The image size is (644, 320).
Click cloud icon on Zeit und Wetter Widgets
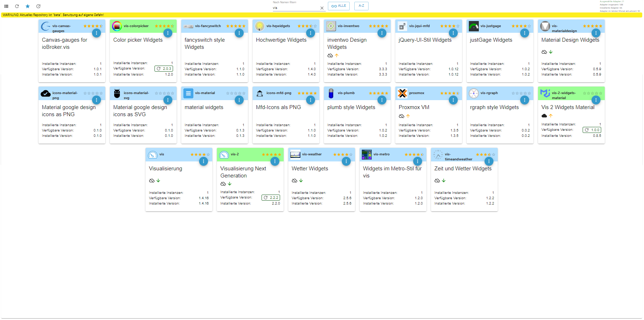[437, 181]
